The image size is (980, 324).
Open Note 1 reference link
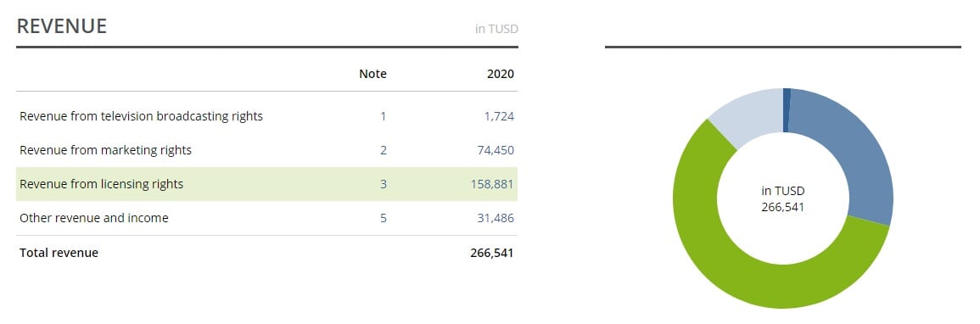pos(384,116)
